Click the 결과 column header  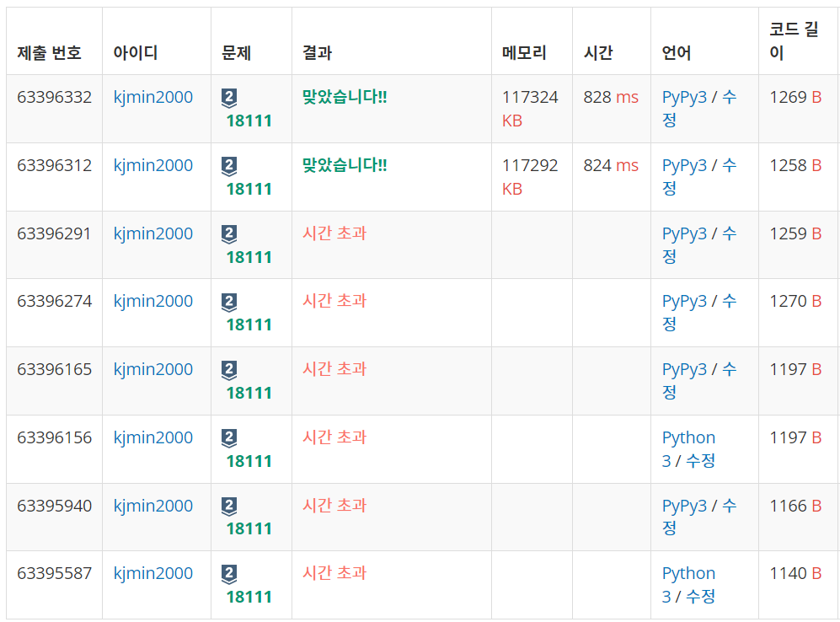(317, 53)
